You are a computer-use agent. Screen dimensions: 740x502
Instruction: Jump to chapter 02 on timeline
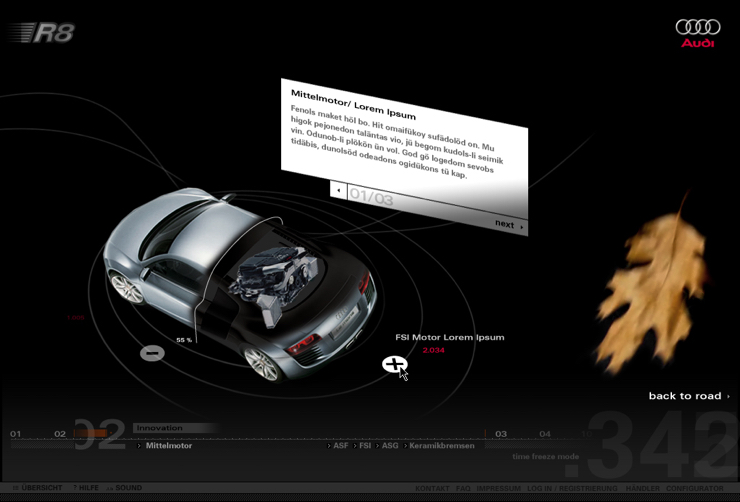[60, 434]
